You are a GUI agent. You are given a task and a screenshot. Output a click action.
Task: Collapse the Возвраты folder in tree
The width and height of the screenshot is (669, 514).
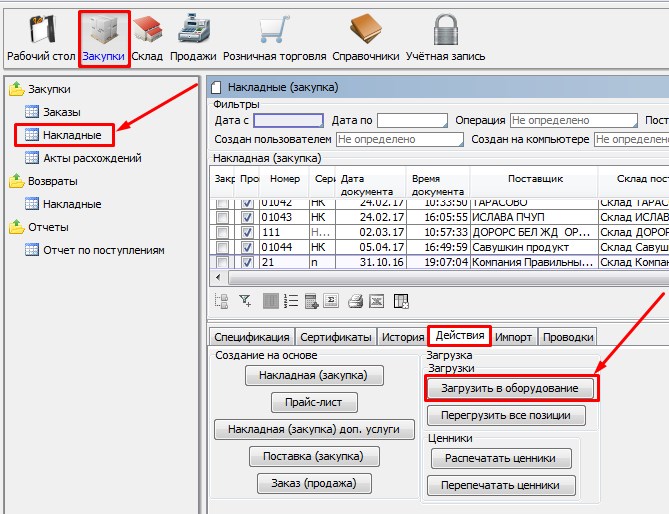(16, 181)
